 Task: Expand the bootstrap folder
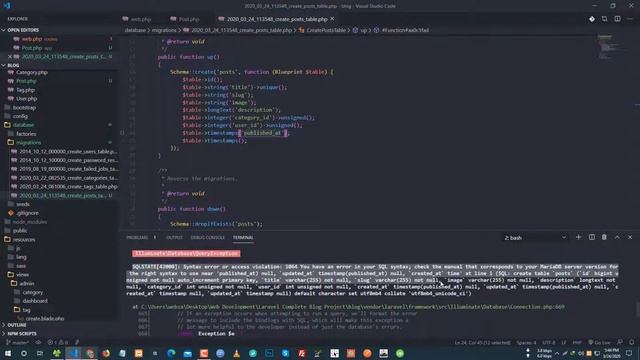(24, 107)
